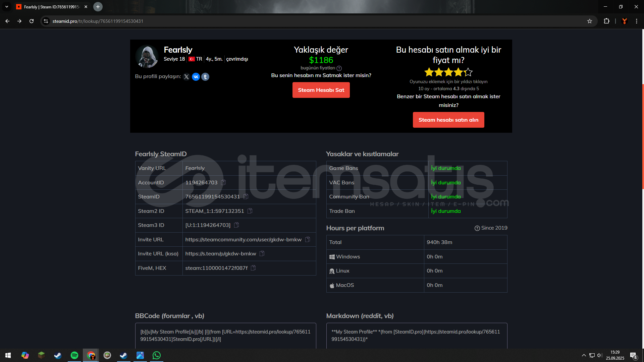Image resolution: width=644 pixels, height=362 pixels.
Task: Open the tab search dropdown arrow
Action: (x=7, y=7)
